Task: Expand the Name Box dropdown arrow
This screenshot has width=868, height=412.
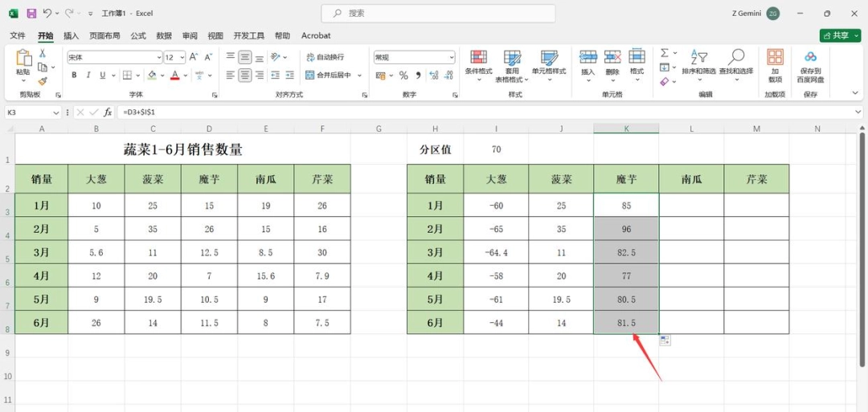Action: tap(56, 112)
